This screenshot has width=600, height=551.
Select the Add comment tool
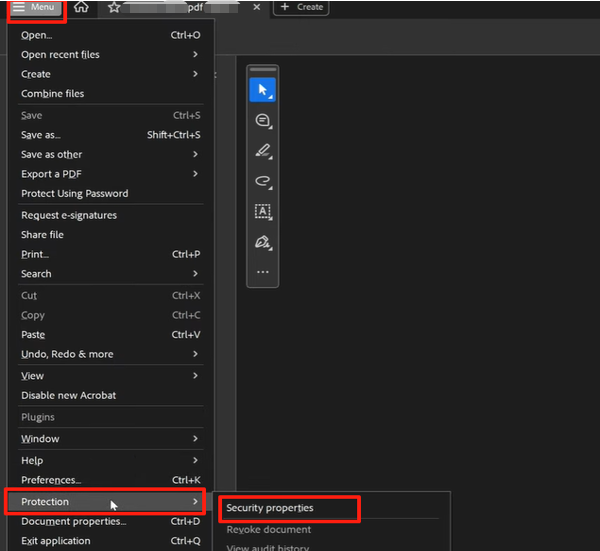click(x=262, y=121)
